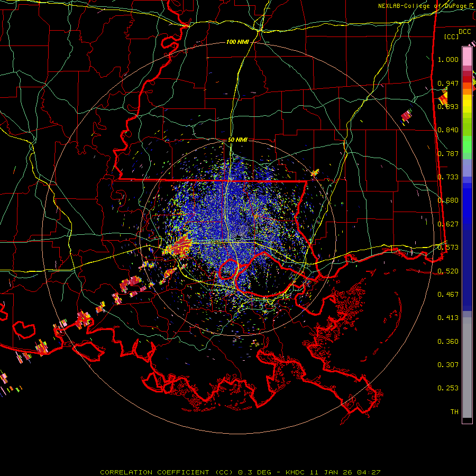Click the radar site marker at map center
476x476 pixels.
[239, 237]
